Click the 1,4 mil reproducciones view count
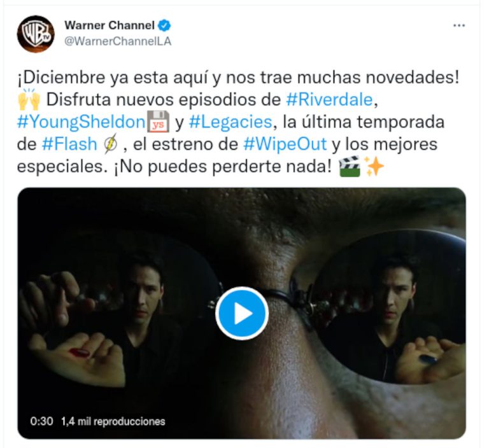The width and height of the screenshot is (489, 448). (113, 421)
